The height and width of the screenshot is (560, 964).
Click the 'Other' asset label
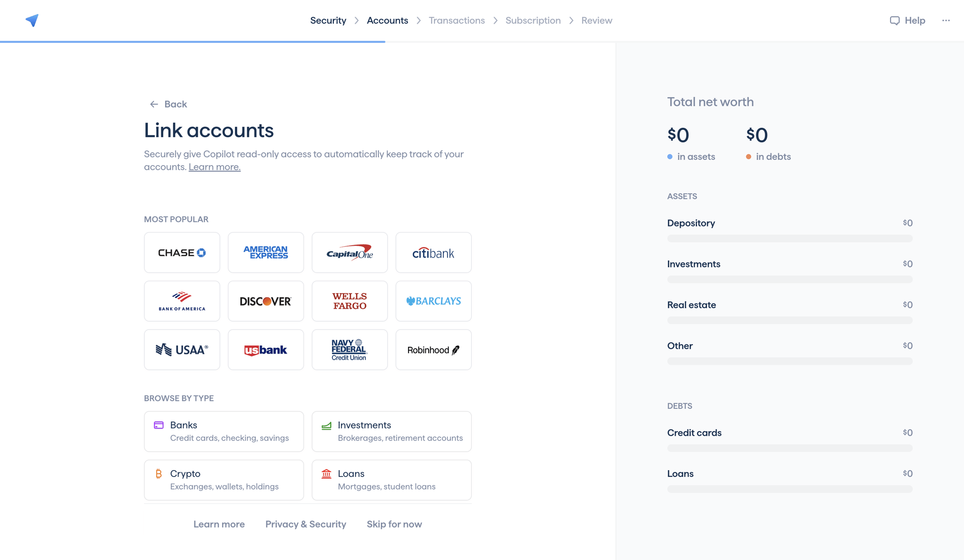[680, 346]
